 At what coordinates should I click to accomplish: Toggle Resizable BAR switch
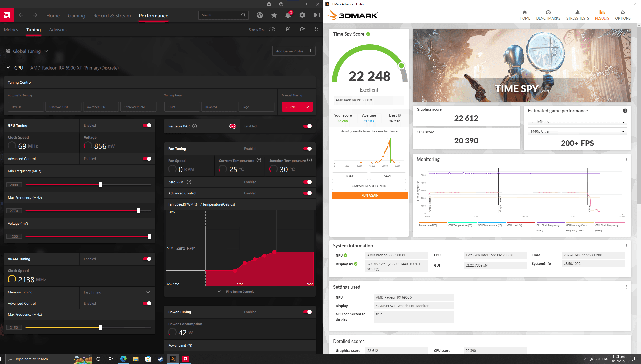307,126
